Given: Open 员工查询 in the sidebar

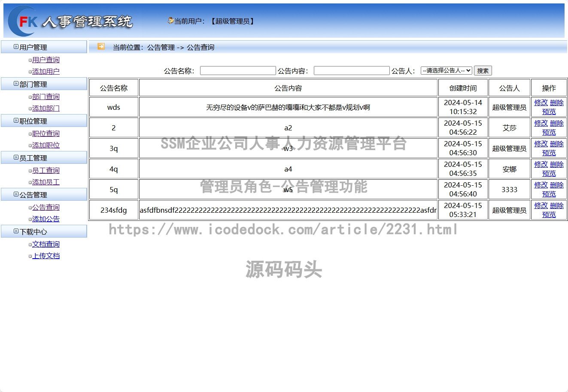Looking at the screenshot, I should [46, 170].
